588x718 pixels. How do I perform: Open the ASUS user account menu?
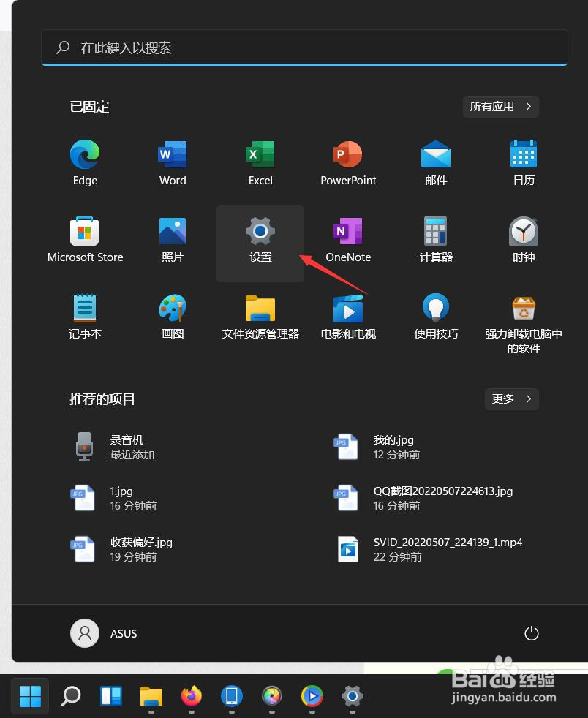pos(104,633)
